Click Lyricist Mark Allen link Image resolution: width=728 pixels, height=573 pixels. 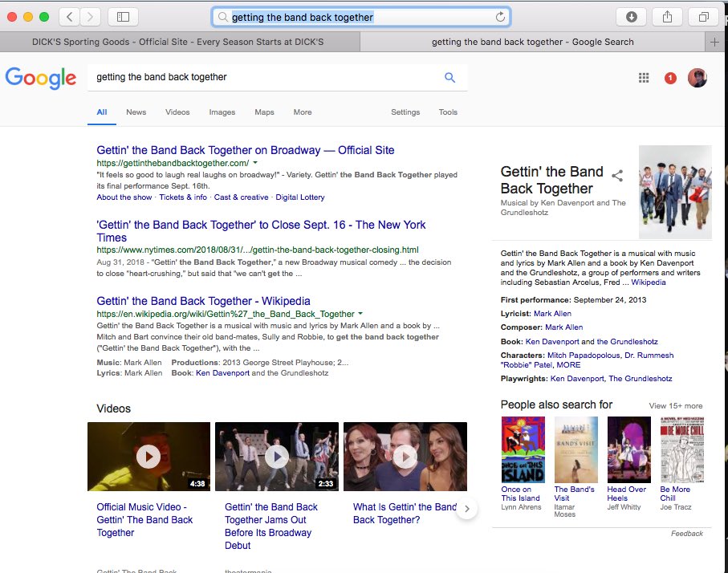coord(552,314)
